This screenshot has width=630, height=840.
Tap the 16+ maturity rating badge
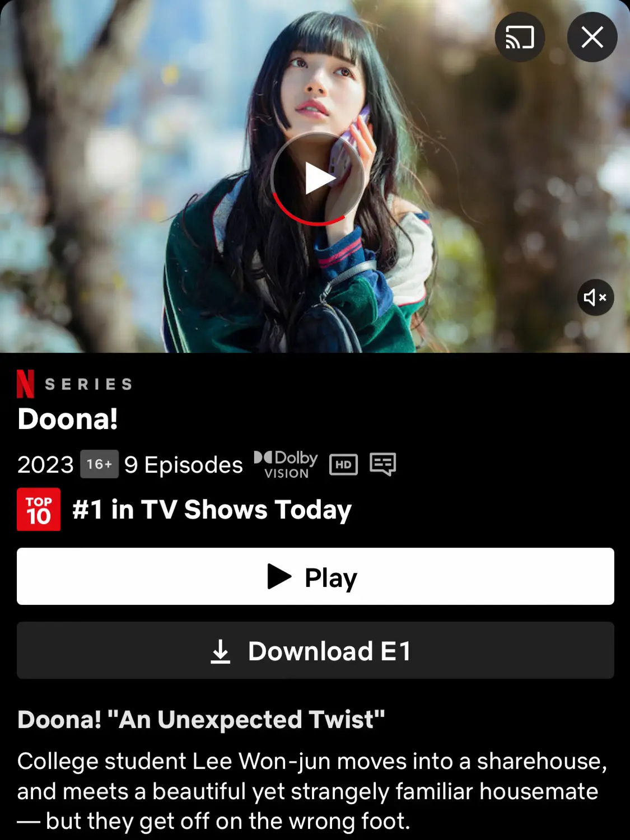pos(99,464)
